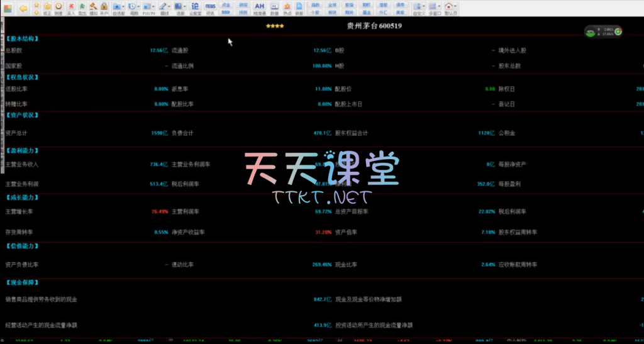The height and width of the screenshot is (344, 644).
Task: Open the 论股堂 forum icon
Action: pos(195,8)
